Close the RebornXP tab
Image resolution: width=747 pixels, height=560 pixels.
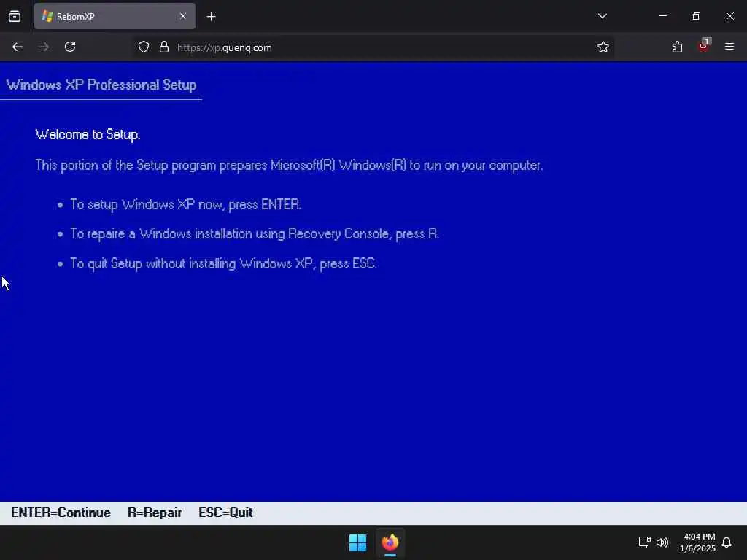183,16
